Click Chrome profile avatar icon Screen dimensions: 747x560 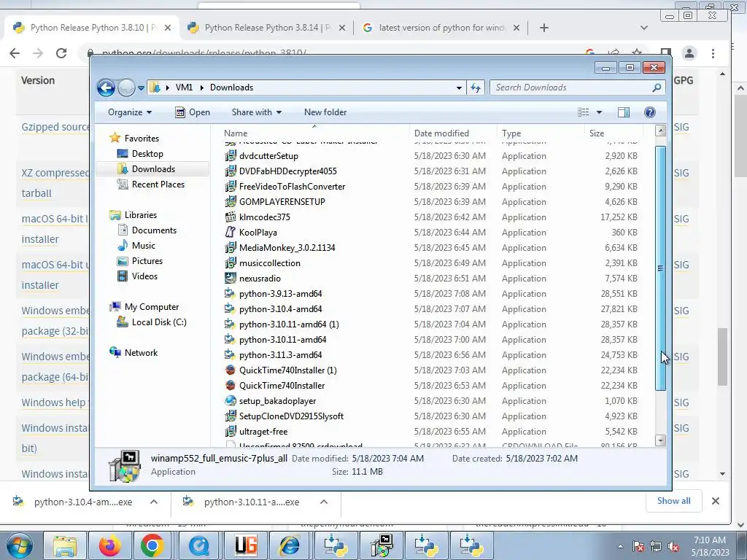(x=689, y=53)
